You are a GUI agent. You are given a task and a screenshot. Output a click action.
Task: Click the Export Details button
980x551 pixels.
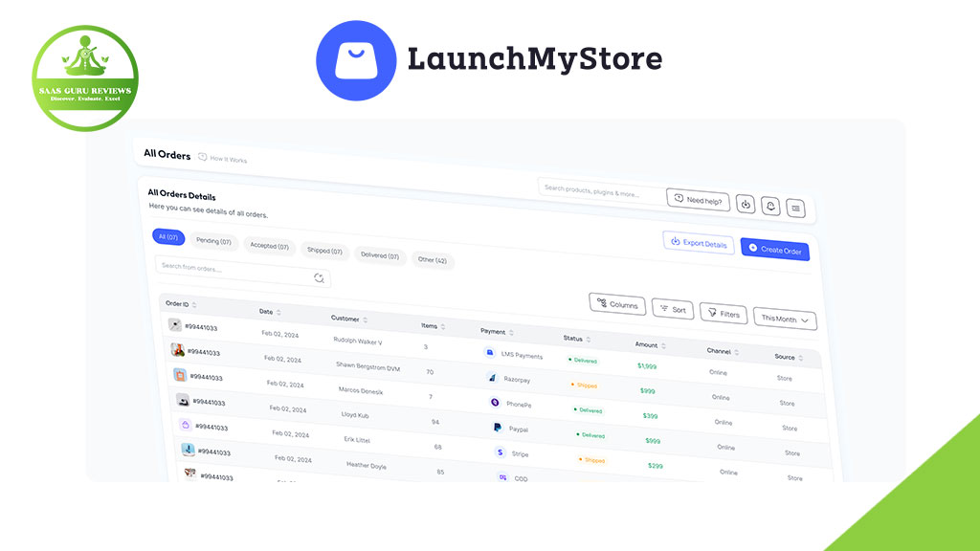pyautogui.click(x=698, y=243)
